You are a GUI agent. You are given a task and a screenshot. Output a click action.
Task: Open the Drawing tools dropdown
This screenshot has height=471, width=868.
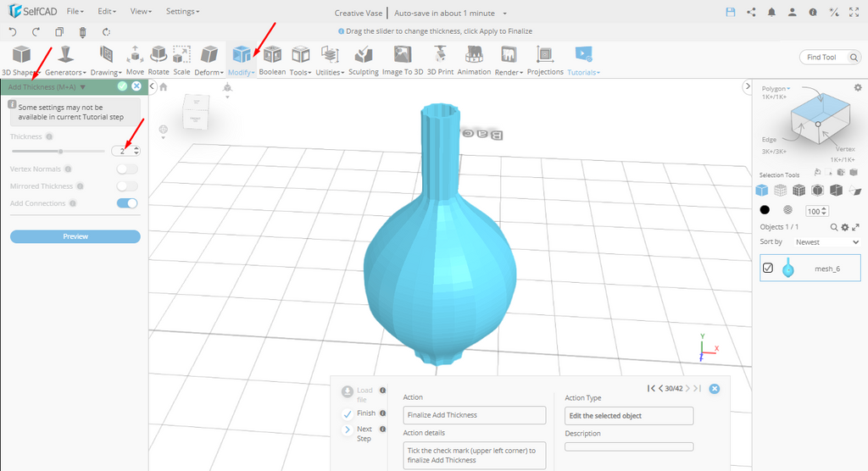(x=106, y=61)
